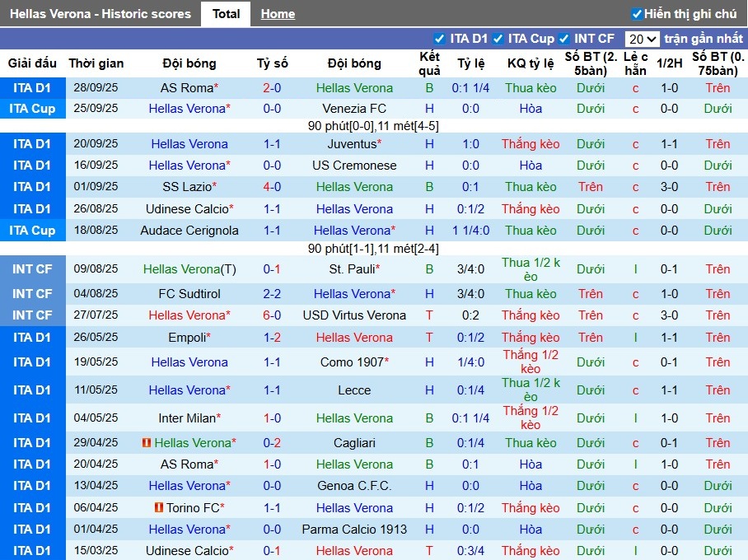Viewport: 748px width, 560px height.
Task: Disable the INT CF filter checkbox
Action: click(x=563, y=39)
